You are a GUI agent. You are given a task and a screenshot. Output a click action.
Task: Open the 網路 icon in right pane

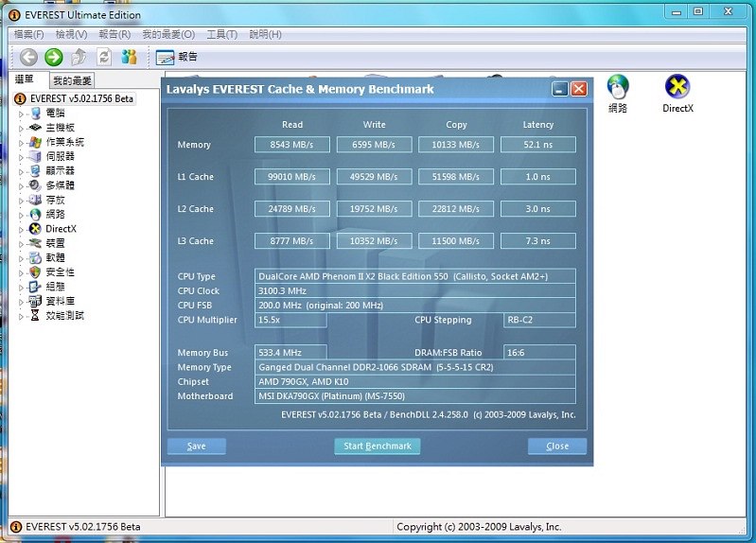coord(618,95)
